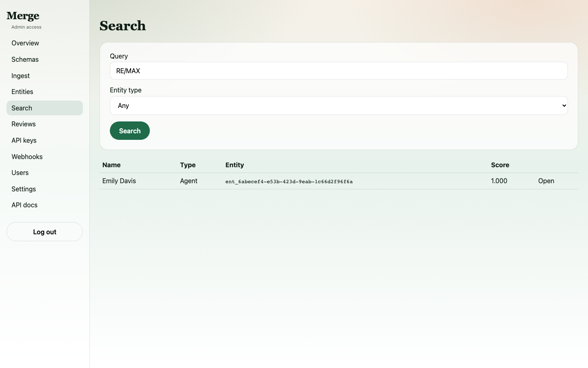The height and width of the screenshot is (368, 588).
Task: Click the Entity type field label
Action: 126,90
